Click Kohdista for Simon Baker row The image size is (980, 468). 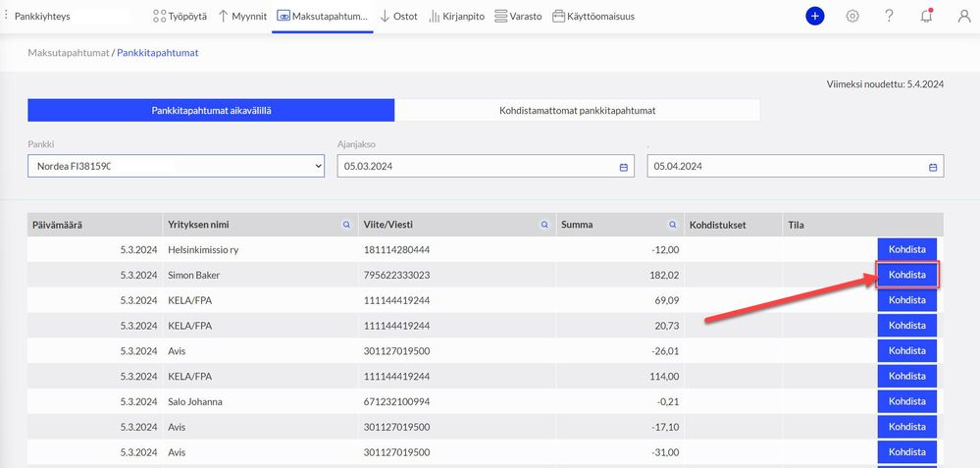(906, 275)
